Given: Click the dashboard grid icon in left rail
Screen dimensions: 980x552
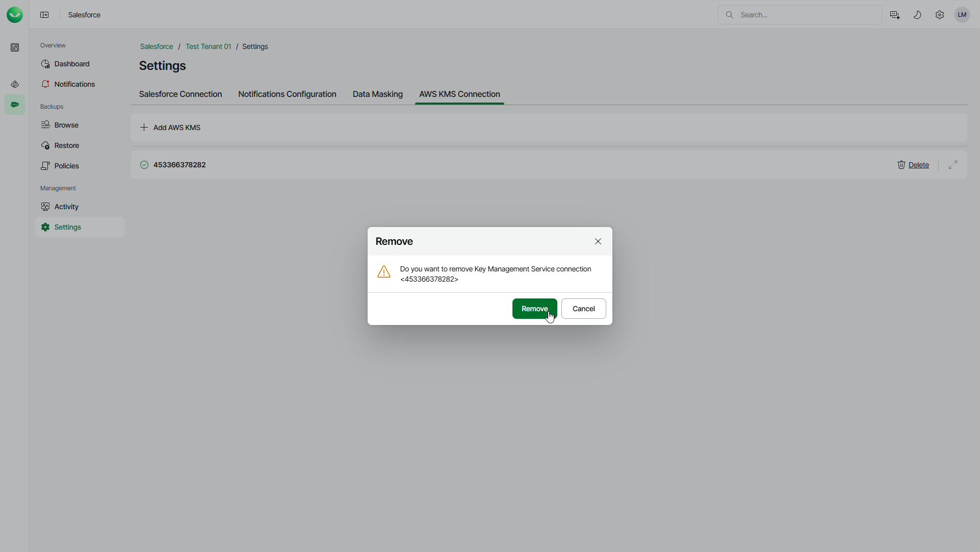Looking at the screenshot, I should pos(15,47).
